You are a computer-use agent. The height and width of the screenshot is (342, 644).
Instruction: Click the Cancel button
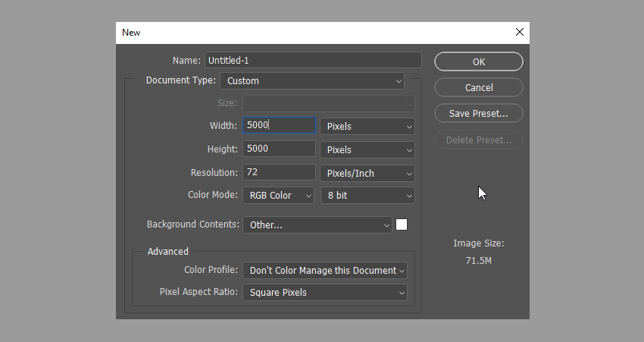pyautogui.click(x=479, y=88)
